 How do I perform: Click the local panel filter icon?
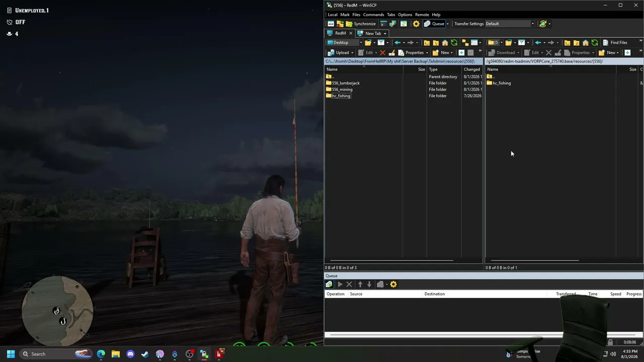pos(381,43)
